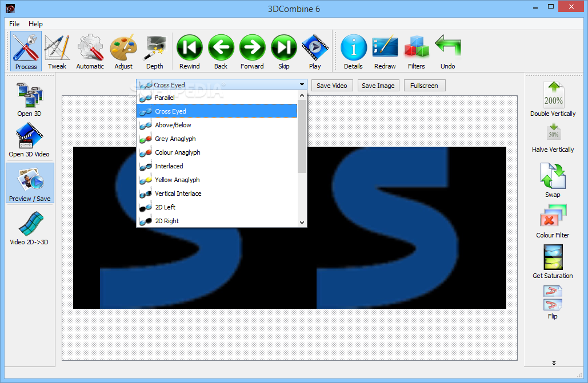Open the Tweak tool
This screenshot has width=588, height=383.
click(57, 51)
